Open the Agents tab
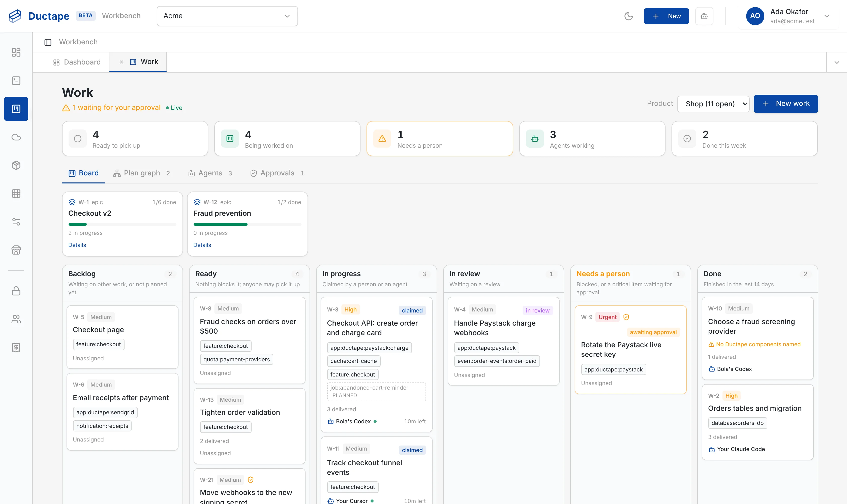Viewport: 847px width, 504px height. [210, 173]
